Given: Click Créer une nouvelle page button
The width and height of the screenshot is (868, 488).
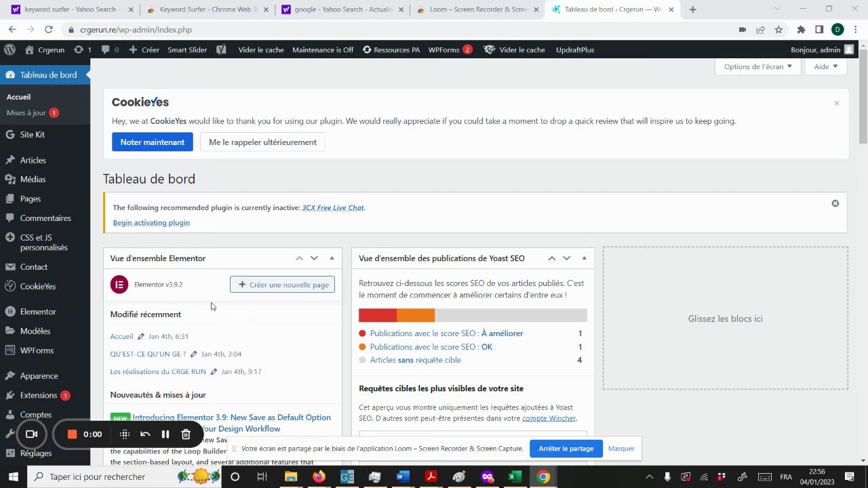Looking at the screenshot, I should click(282, 285).
